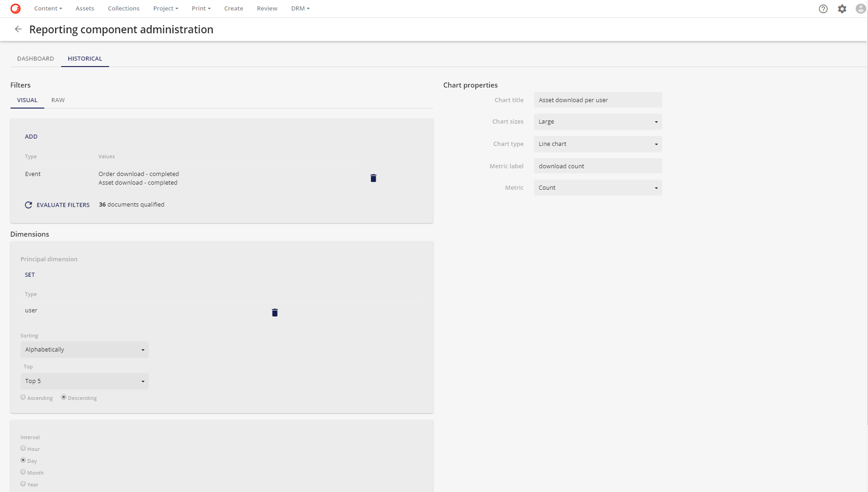Click the ADD filter button

(x=31, y=137)
